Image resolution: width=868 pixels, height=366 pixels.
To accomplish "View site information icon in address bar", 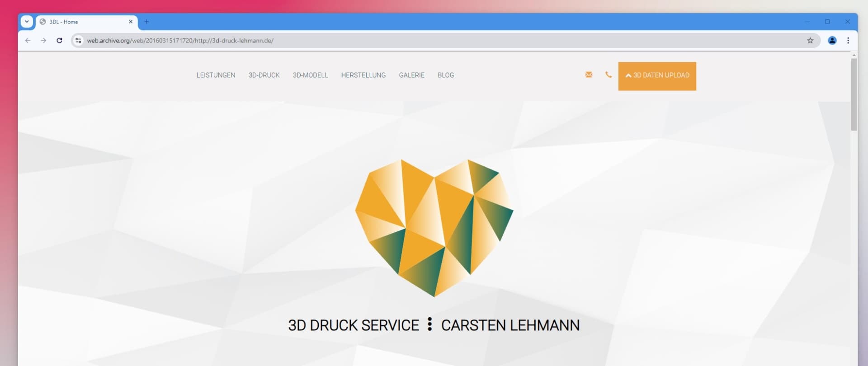I will 78,41.
